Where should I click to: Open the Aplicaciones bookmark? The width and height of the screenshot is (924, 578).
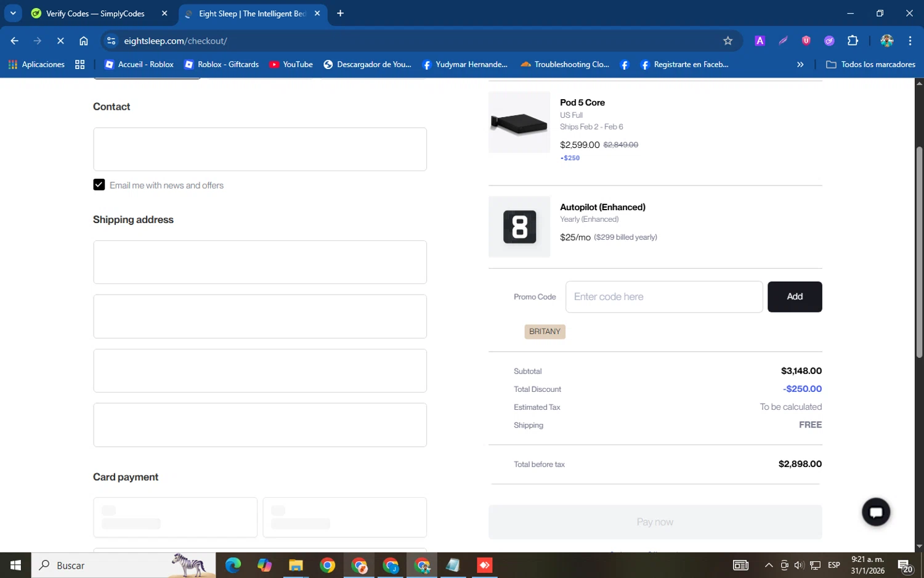click(36, 64)
